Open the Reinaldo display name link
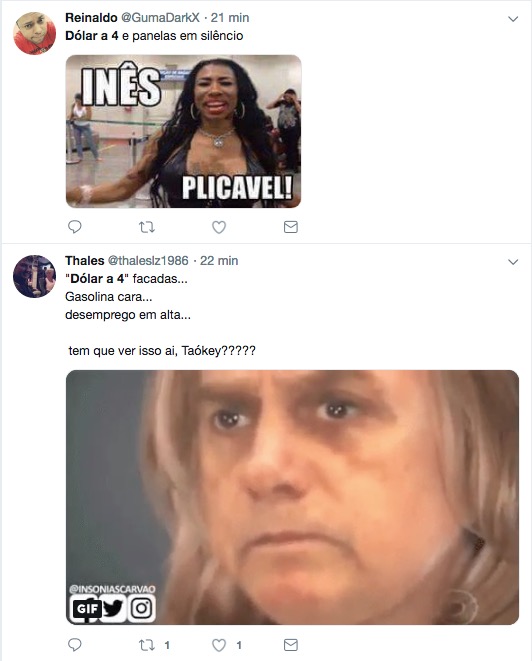Viewport: 532px width, 661px height. click(x=91, y=18)
